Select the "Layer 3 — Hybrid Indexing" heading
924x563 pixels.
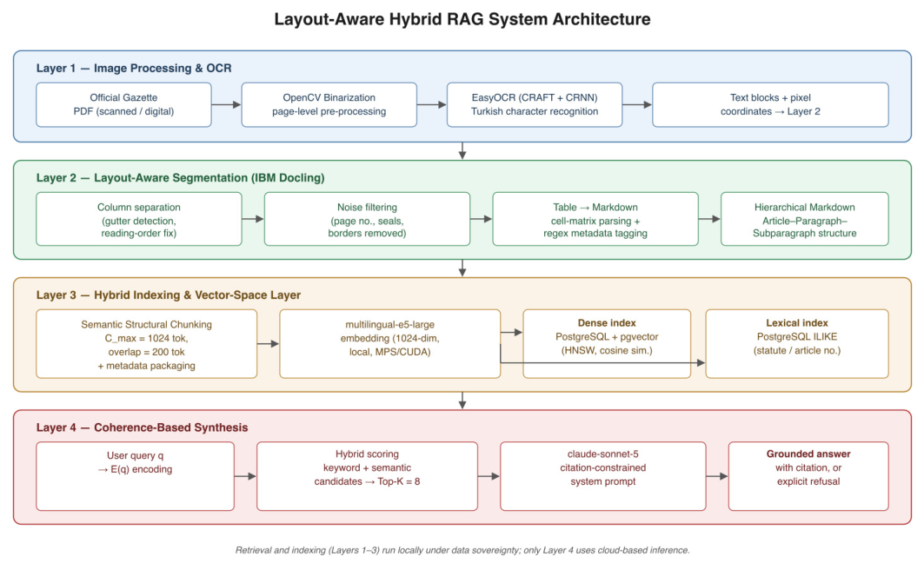pos(169,295)
